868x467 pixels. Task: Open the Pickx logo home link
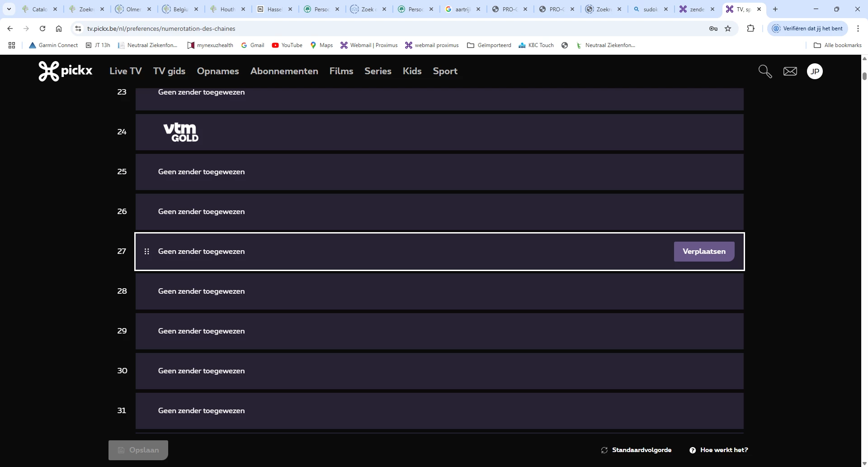66,71
